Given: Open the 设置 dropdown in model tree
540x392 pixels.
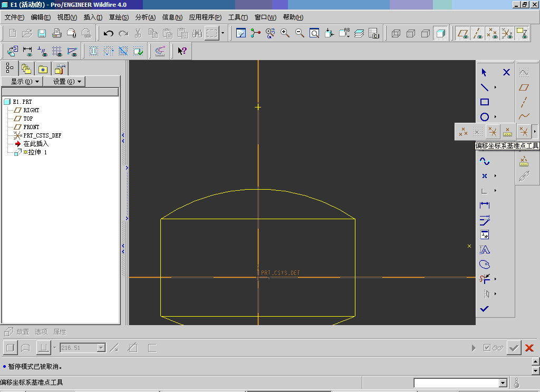Looking at the screenshot, I should [64, 82].
